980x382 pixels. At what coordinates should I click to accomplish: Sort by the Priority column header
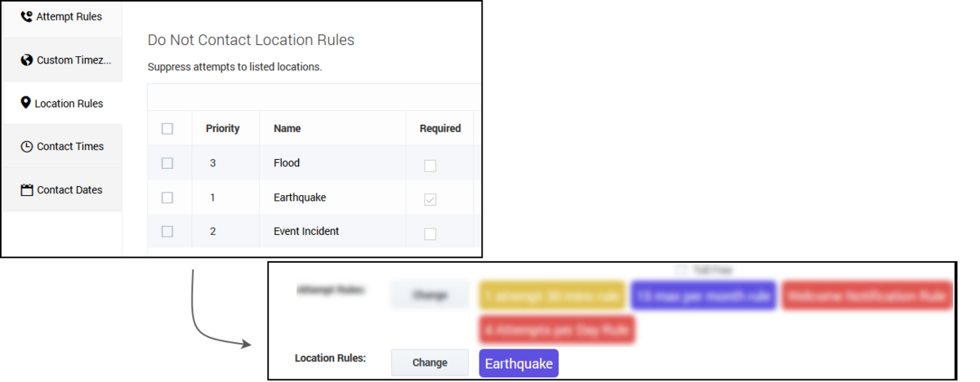(223, 128)
